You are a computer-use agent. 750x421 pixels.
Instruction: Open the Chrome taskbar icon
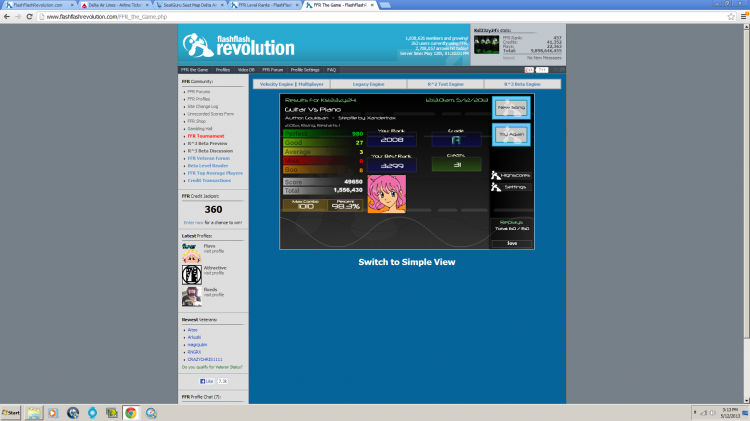pos(131,413)
